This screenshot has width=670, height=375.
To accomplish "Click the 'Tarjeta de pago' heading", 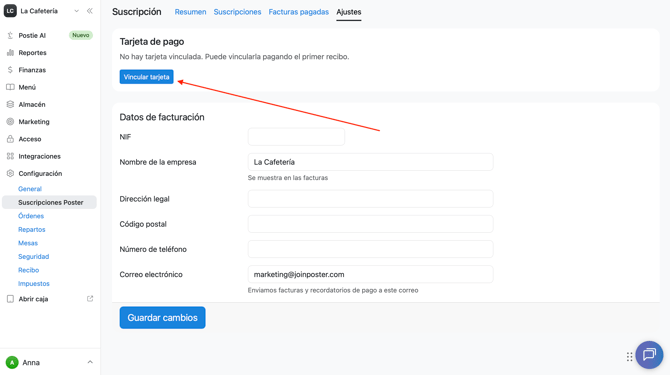I will [x=152, y=41].
